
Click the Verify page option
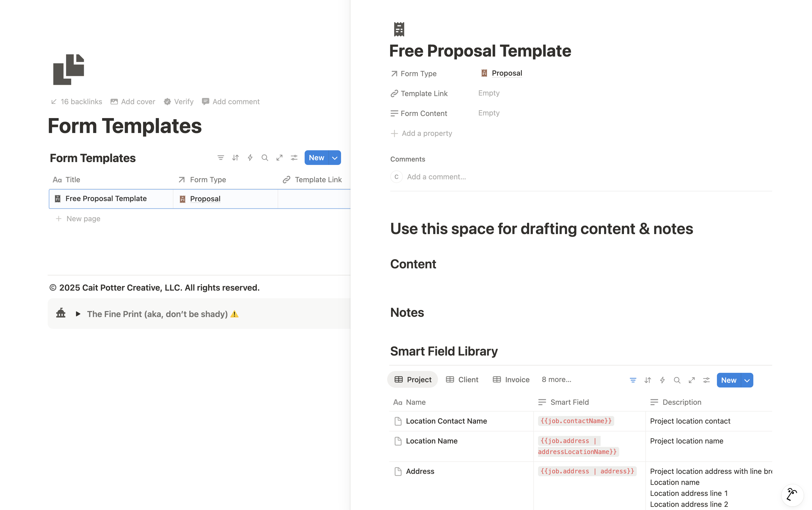(179, 102)
